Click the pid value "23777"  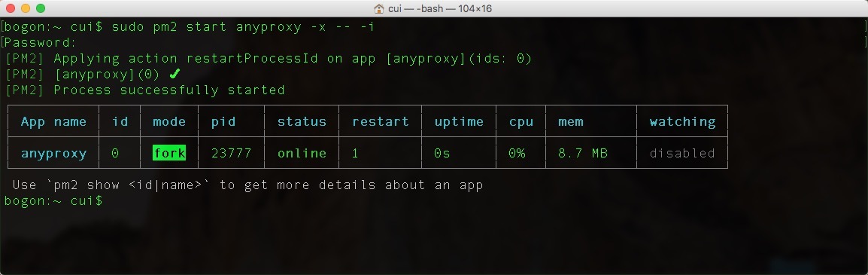(x=232, y=153)
